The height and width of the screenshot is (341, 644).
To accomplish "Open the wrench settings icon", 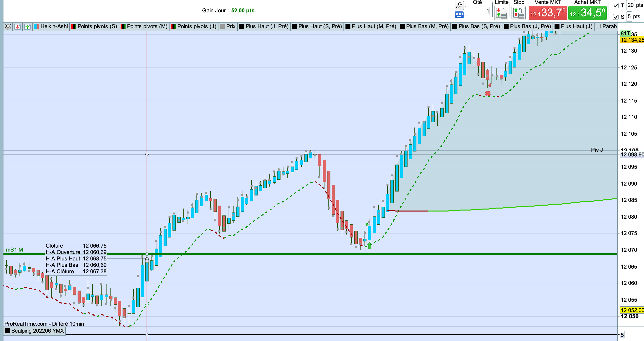I will coord(459,5).
